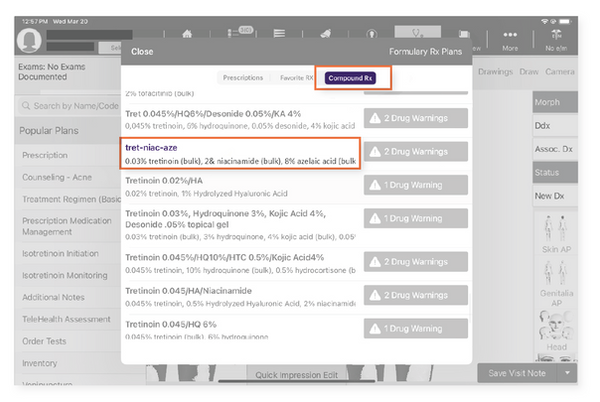Open the Camera tab
Screen dimensions: 600x402
(560, 72)
